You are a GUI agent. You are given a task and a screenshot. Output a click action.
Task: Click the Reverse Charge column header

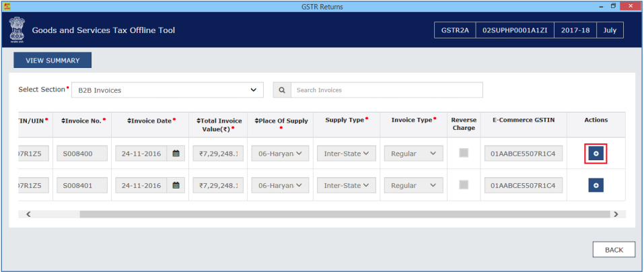[x=464, y=124]
